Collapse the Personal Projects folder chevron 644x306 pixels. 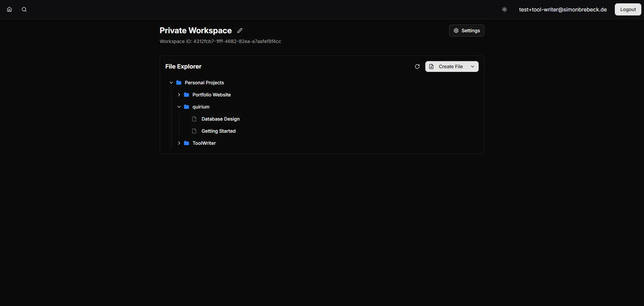point(171,83)
